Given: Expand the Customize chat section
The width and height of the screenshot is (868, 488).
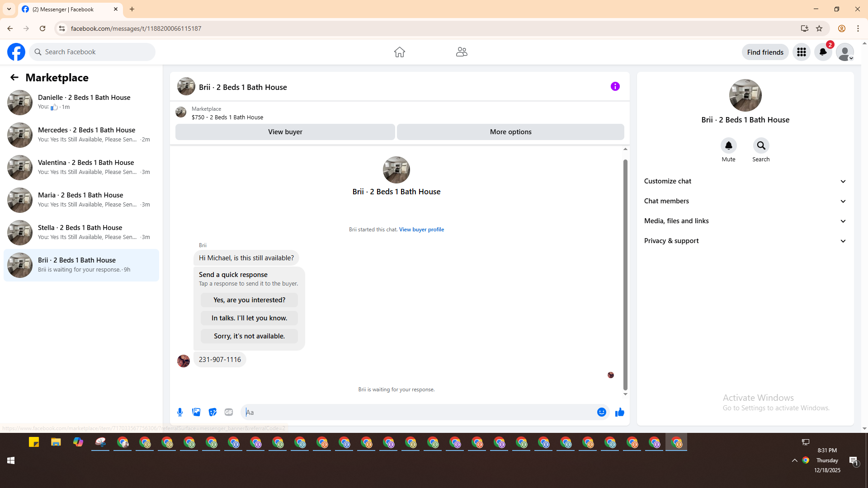Looking at the screenshot, I should coord(745,181).
